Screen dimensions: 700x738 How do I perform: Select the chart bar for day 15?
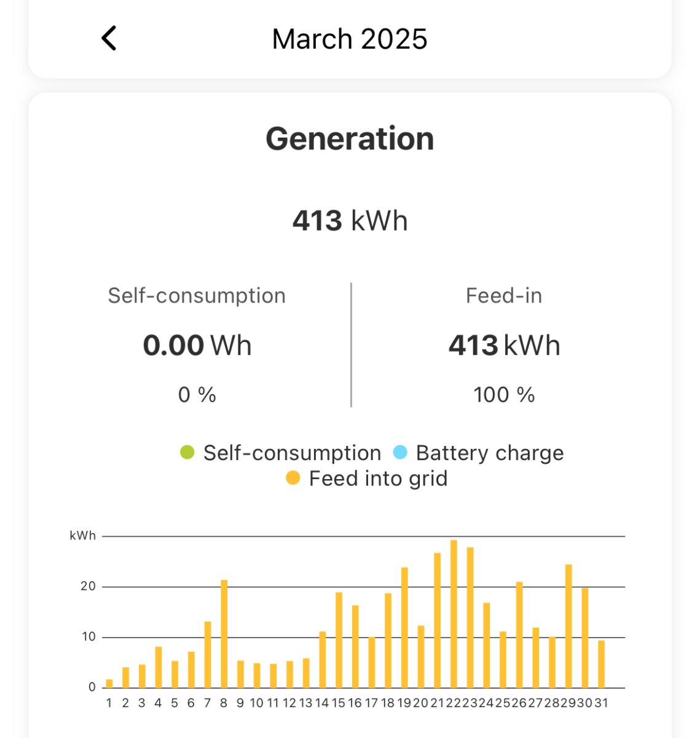tap(339, 640)
